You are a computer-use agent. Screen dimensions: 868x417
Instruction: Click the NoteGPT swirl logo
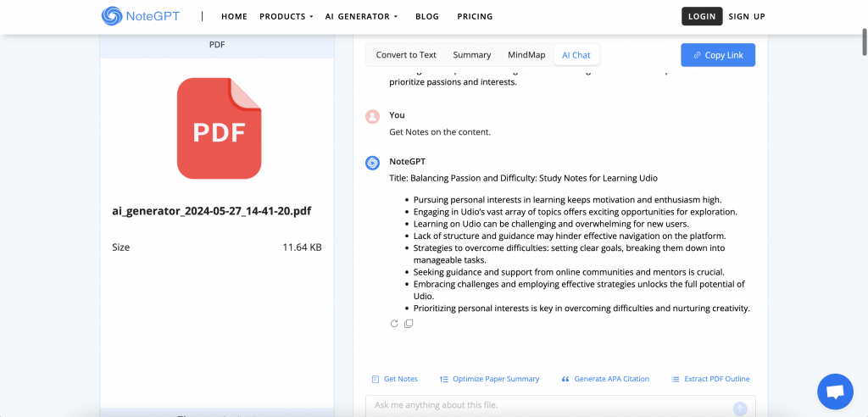112,16
